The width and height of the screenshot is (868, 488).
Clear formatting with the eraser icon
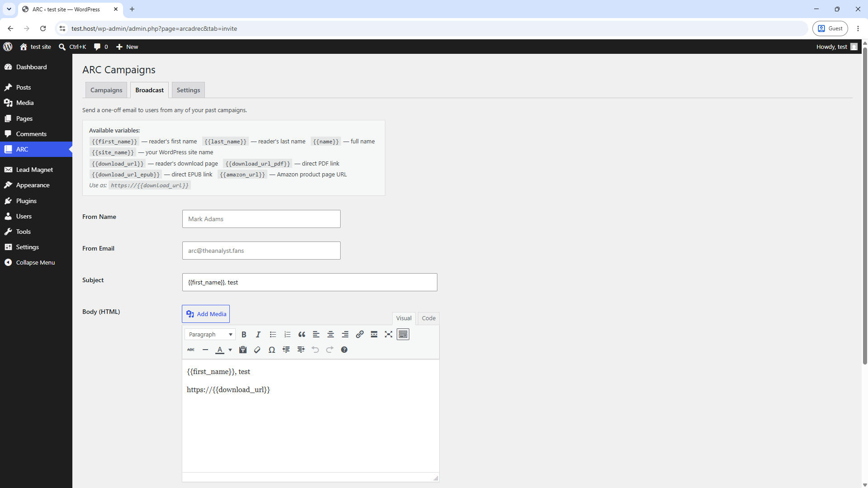(x=257, y=350)
